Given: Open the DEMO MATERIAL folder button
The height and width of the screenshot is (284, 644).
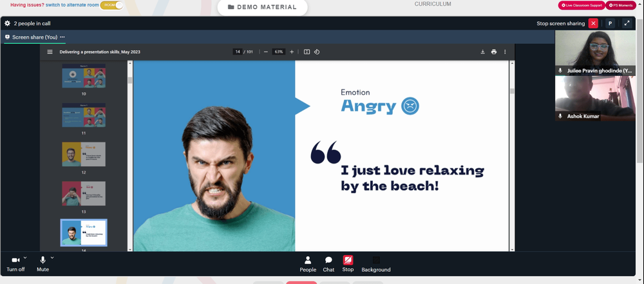Looking at the screenshot, I should (263, 7).
